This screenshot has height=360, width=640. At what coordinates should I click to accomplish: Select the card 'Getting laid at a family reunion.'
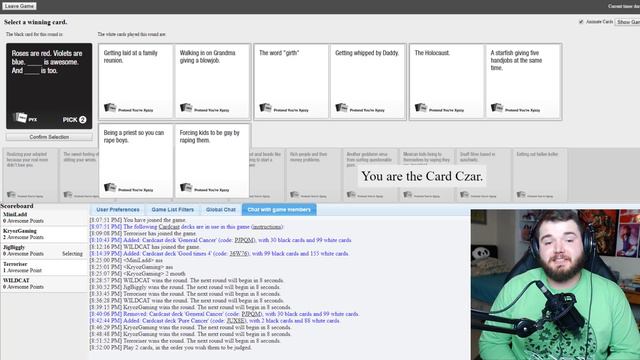[136, 82]
